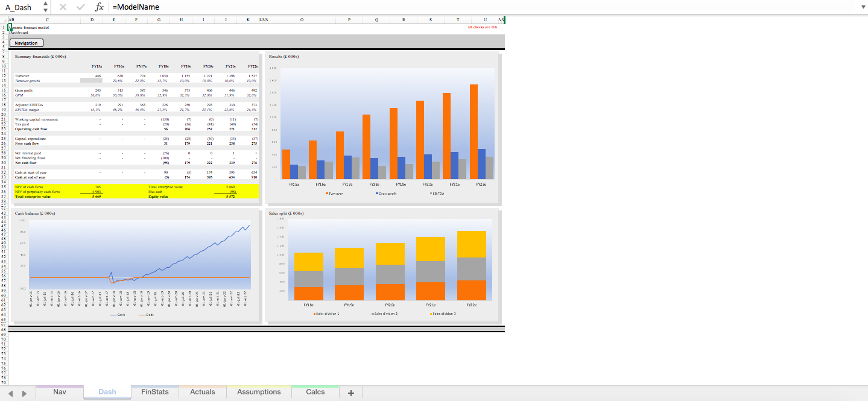The height and width of the screenshot is (401, 868).
Task: Add a new worksheet with the plus icon
Action: click(x=350, y=392)
